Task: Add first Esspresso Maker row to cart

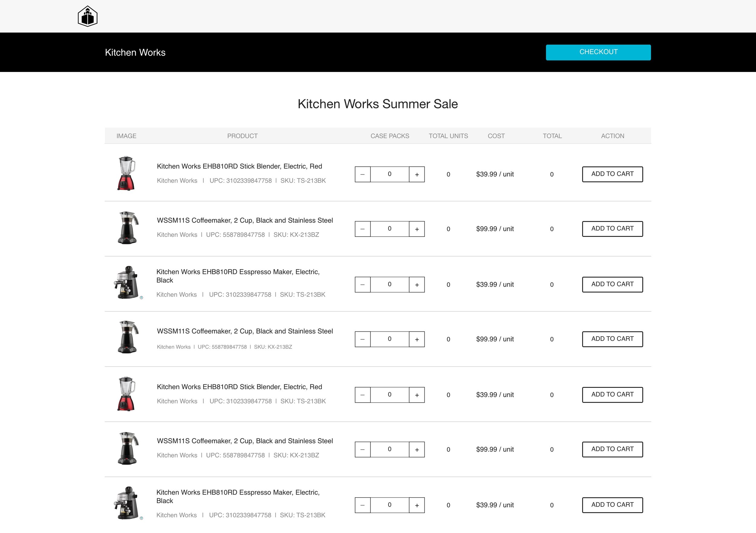Action: coord(612,285)
